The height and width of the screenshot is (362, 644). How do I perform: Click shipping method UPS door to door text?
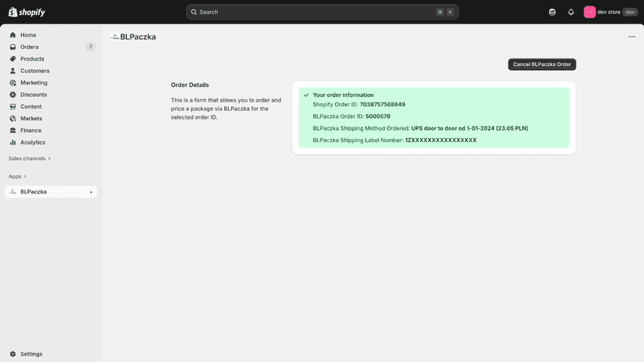pos(470,128)
